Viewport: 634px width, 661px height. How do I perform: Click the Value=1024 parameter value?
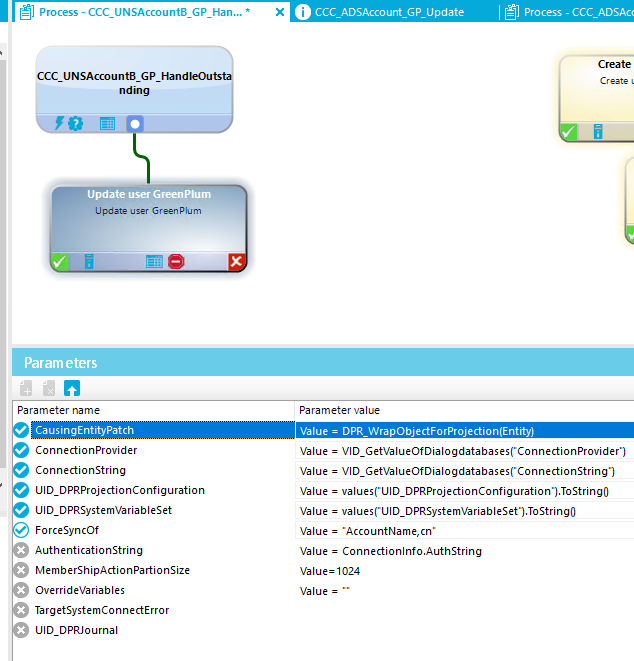pyautogui.click(x=330, y=571)
